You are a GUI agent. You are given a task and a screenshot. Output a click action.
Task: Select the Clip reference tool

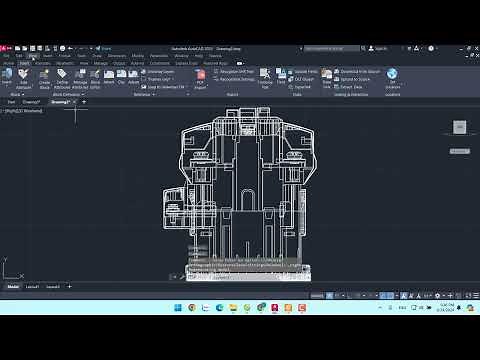[121, 77]
